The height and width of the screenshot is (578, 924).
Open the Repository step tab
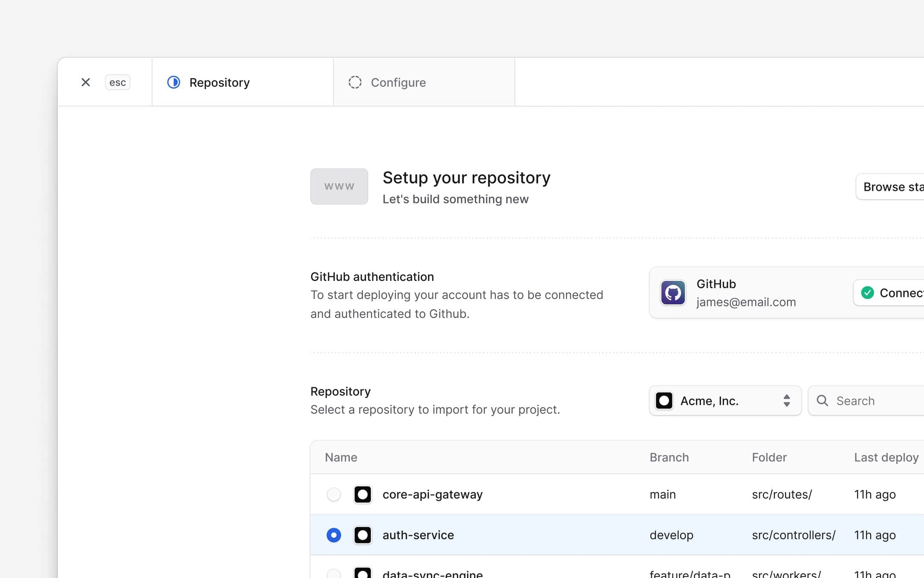[x=243, y=82]
